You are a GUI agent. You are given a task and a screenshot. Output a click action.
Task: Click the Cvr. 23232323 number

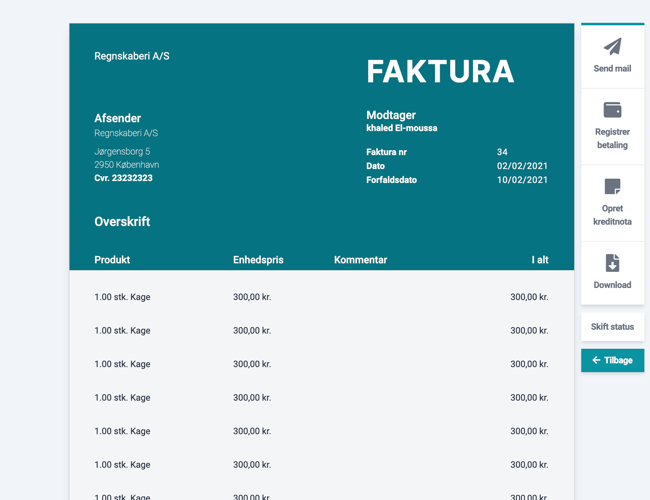(x=123, y=178)
